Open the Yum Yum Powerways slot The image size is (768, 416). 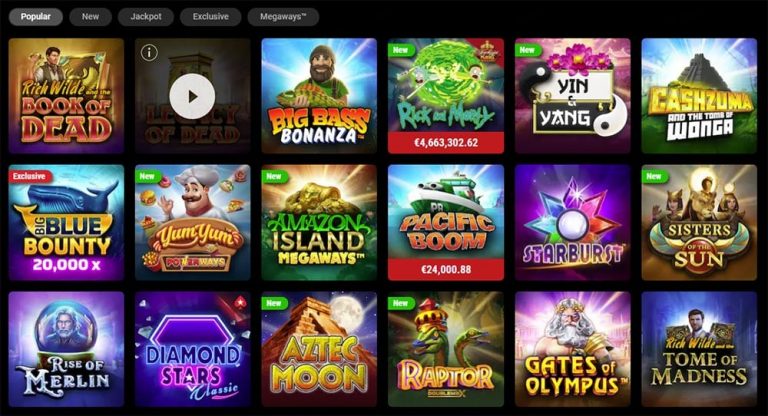pos(192,222)
